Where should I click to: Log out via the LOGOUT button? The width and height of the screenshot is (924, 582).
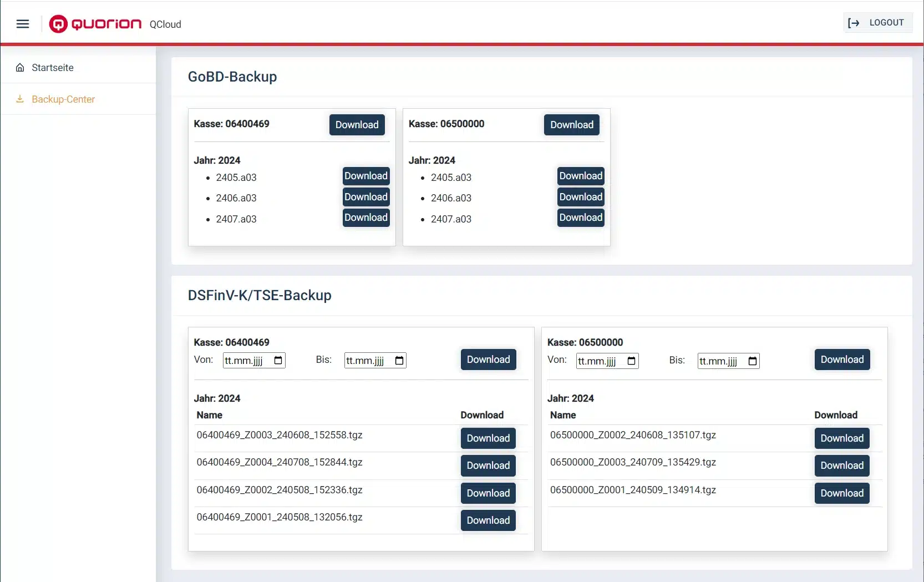coord(878,23)
